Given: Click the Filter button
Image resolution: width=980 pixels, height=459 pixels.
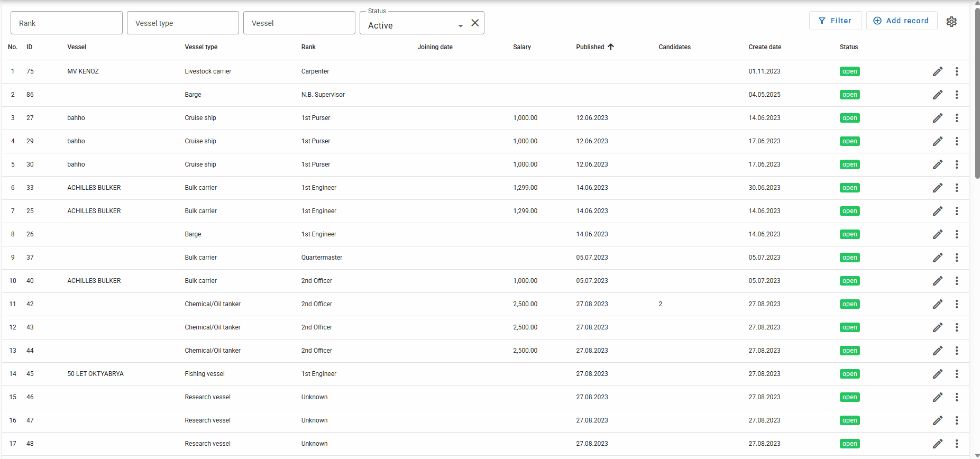Looking at the screenshot, I should (x=835, y=21).
